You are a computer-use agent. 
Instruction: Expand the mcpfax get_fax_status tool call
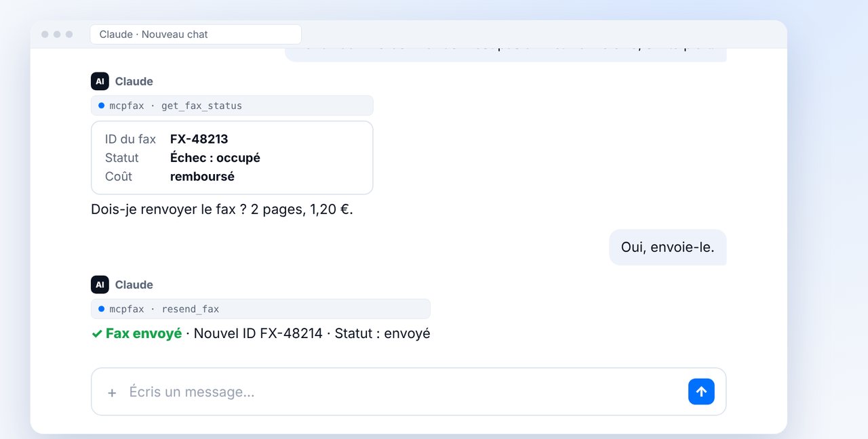coord(232,106)
